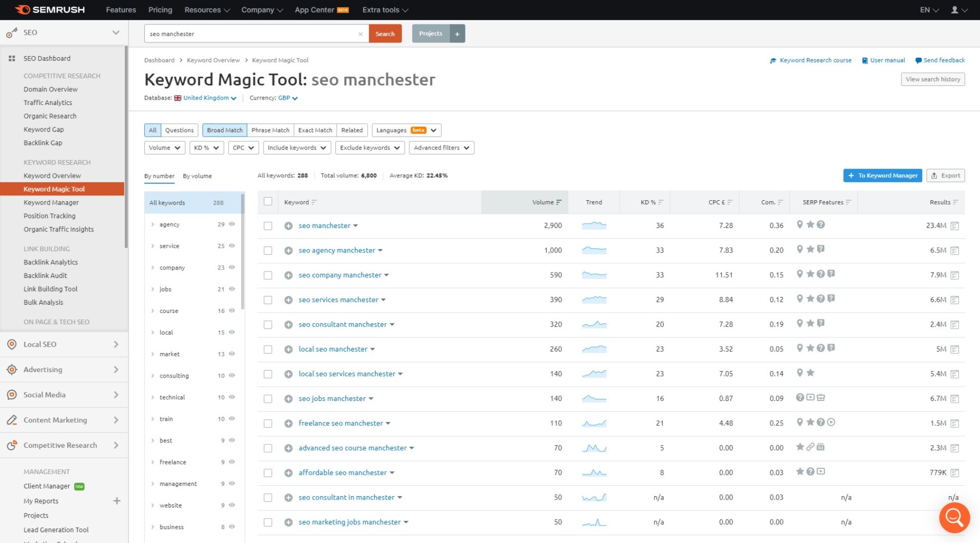Open the user account icon menu
The height and width of the screenshot is (543, 980).
coord(959,10)
